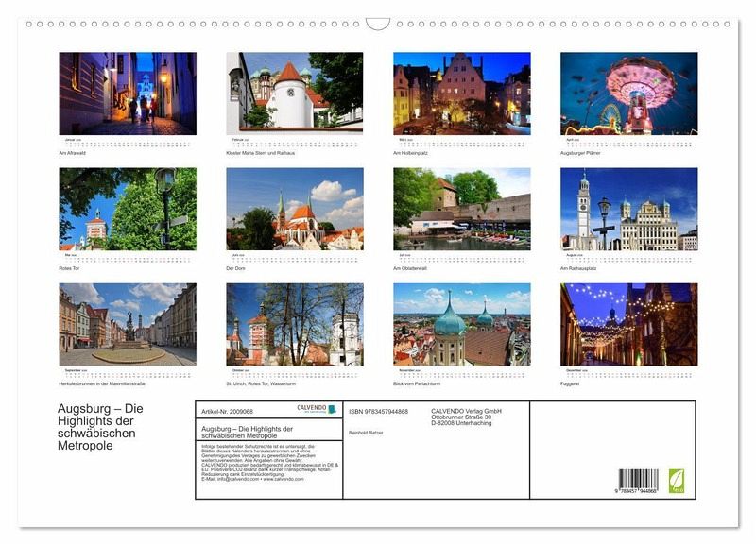756x545 pixels.
Task: Click the calendar hanger notch at top center
Action: [378, 24]
